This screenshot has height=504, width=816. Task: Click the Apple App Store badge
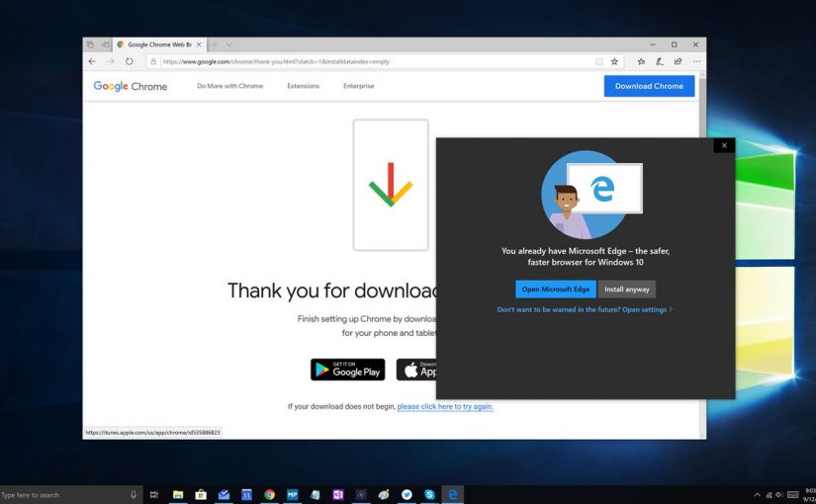click(x=416, y=370)
